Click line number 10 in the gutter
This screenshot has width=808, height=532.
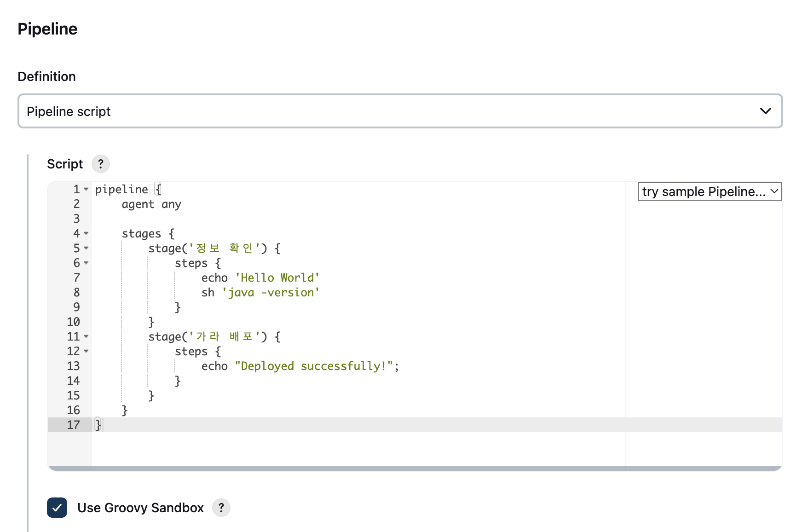click(x=73, y=322)
